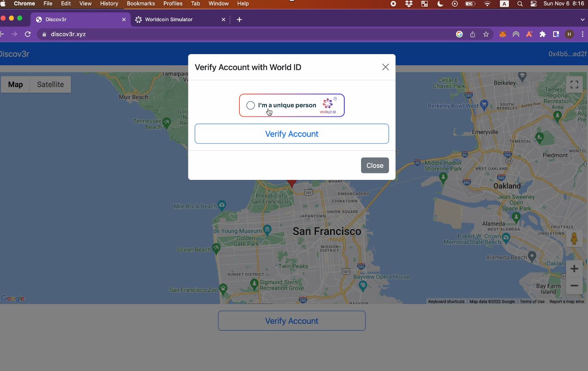Open the File menu
The height and width of the screenshot is (371, 588).
(x=48, y=3)
